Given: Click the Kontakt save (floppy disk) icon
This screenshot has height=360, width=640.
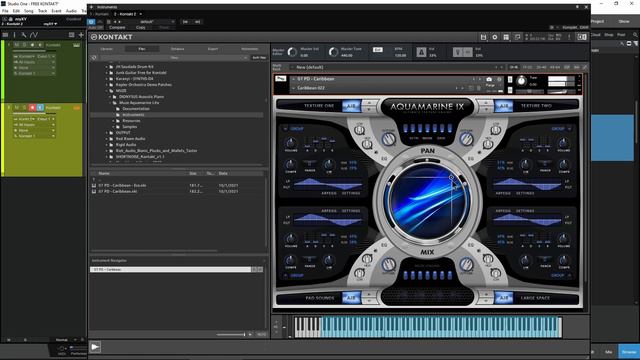Looking at the screenshot, I should coord(483,37).
